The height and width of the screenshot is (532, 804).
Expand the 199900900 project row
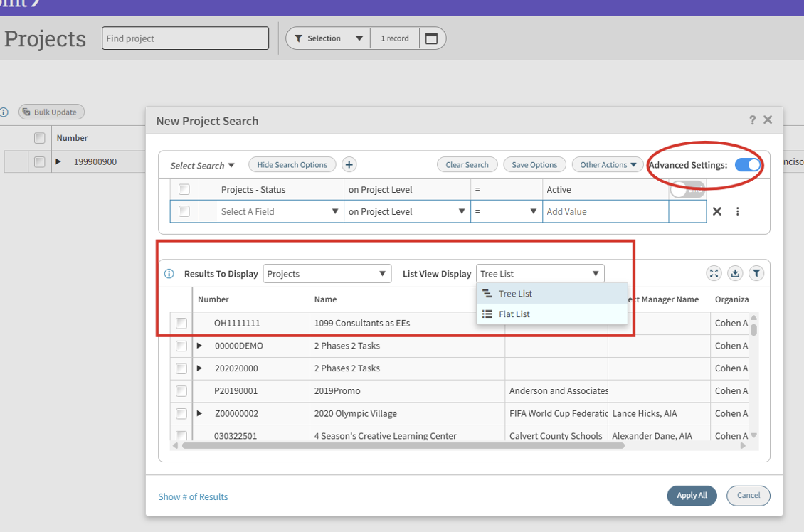(58, 161)
